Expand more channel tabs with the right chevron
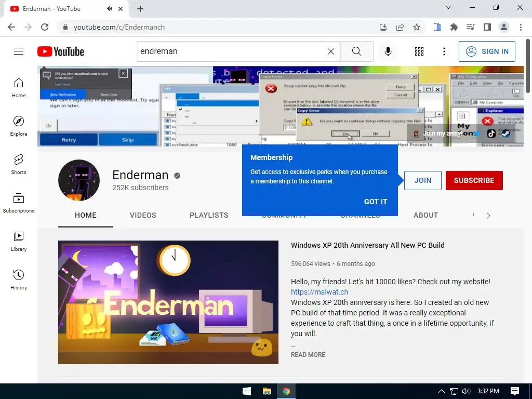Screen dimensions: 532x399 click(x=488, y=216)
